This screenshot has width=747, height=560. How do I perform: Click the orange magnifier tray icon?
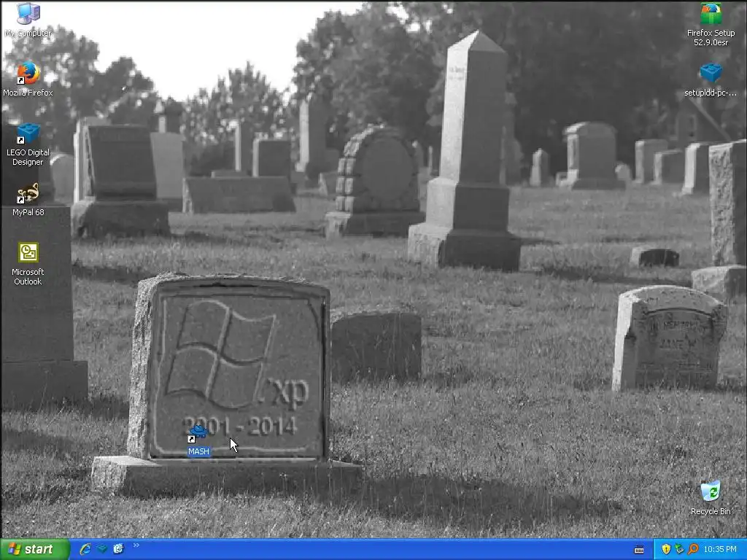693,549
